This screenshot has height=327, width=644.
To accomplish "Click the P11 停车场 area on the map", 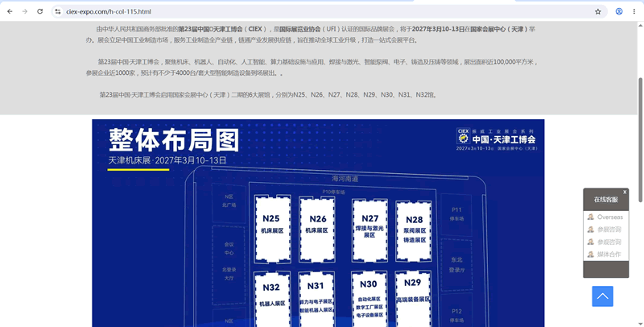I will point(456,214).
